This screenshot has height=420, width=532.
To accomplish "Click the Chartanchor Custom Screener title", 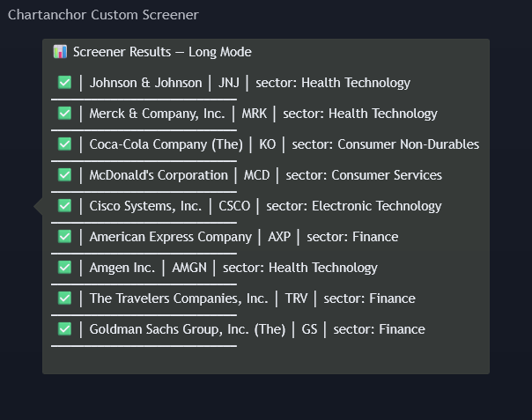I will tap(103, 15).
